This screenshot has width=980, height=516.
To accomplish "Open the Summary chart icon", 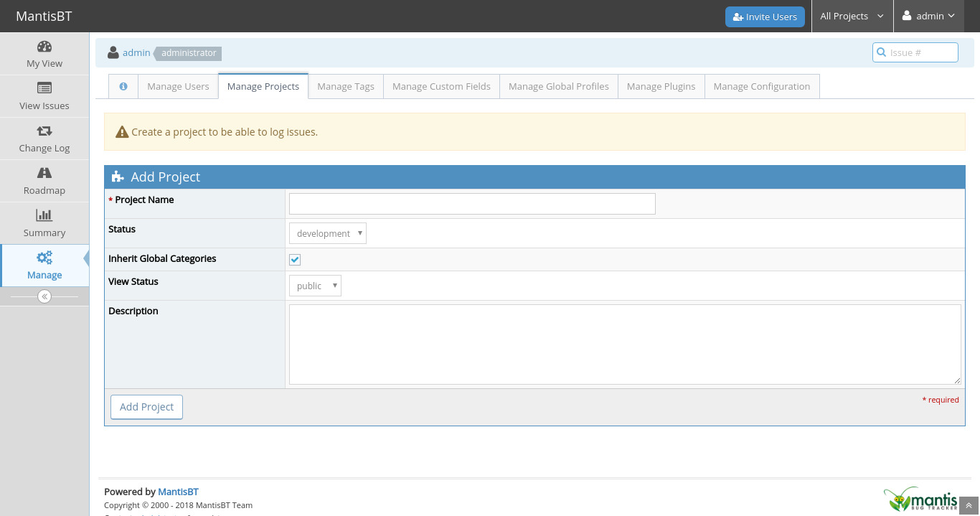I will [x=44, y=216].
